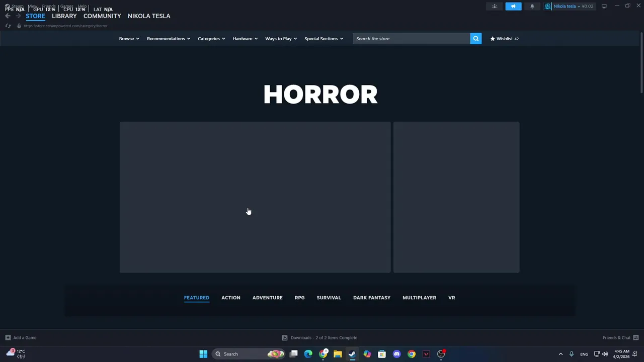This screenshot has height=362, width=644.
Task: Open the notifications bell
Action: click(x=532, y=6)
